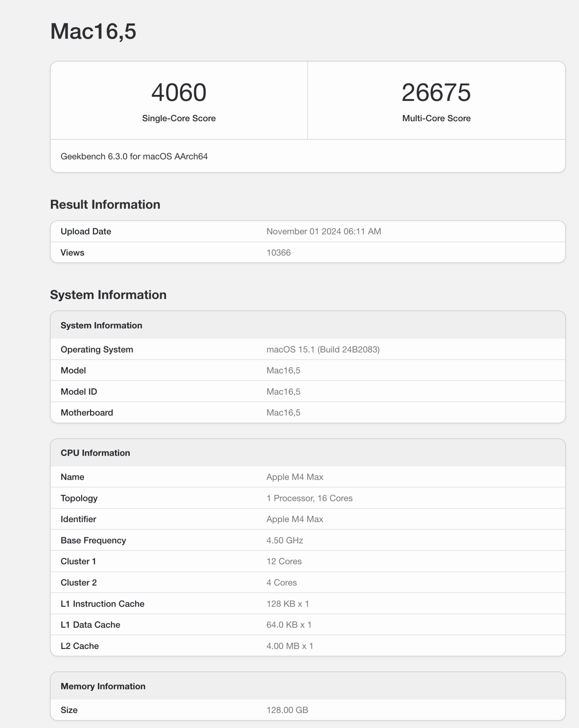Select the 64.0 KB x 1 value
This screenshot has height=728, width=579.
[x=289, y=625]
